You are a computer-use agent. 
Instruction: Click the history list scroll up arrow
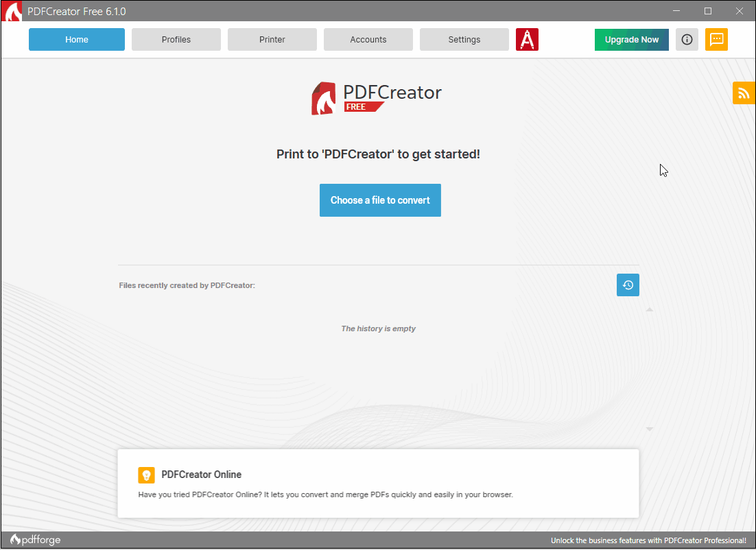point(650,309)
